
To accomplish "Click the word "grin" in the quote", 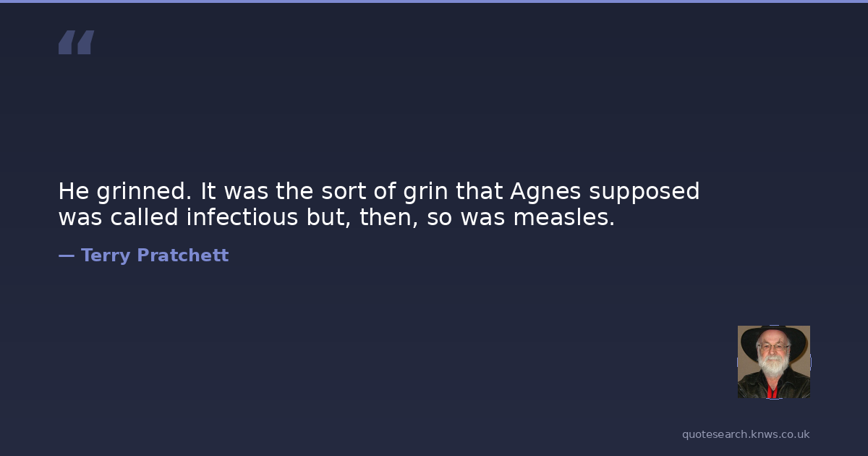I will [x=425, y=192].
